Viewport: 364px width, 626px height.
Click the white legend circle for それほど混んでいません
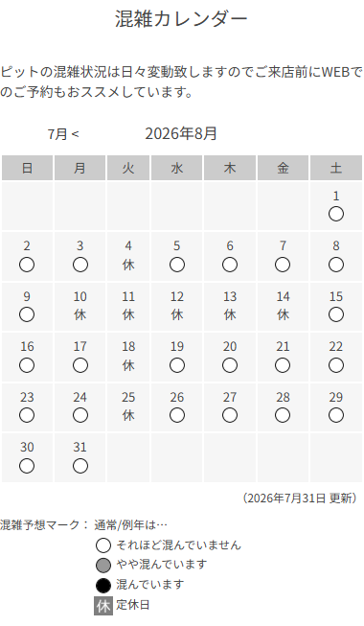click(103, 545)
